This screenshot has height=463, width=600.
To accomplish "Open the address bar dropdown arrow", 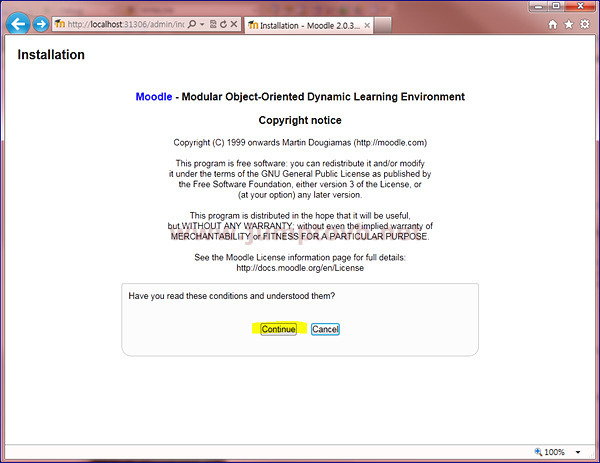I will 202,24.
